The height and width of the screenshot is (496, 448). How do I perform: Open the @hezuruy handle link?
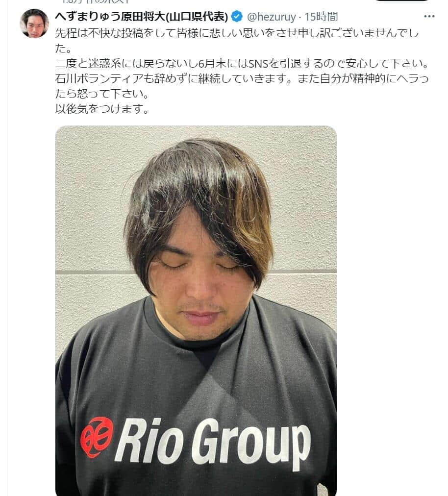pyautogui.click(x=271, y=17)
